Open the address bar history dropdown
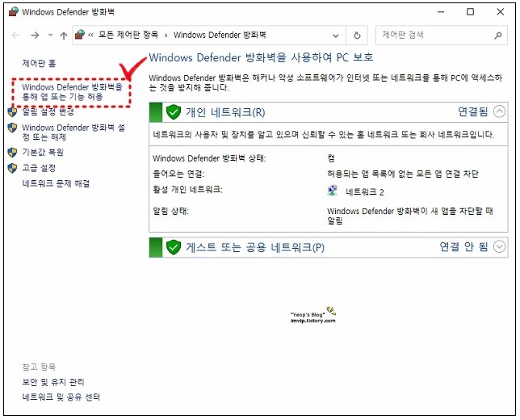520x420 pixels. [x=336, y=36]
